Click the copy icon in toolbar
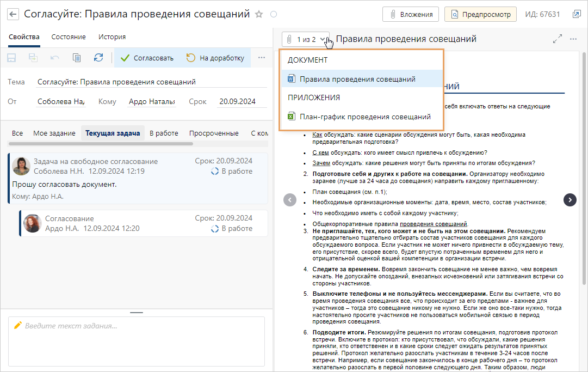The height and width of the screenshot is (372, 588). point(77,58)
